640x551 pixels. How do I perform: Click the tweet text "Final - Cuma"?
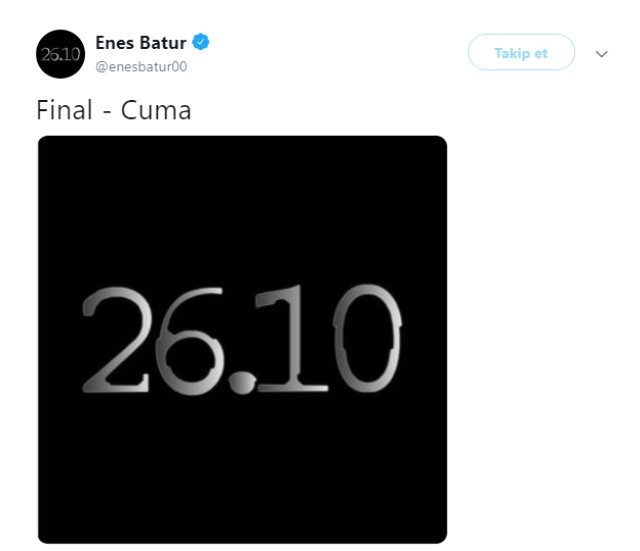coord(113,108)
